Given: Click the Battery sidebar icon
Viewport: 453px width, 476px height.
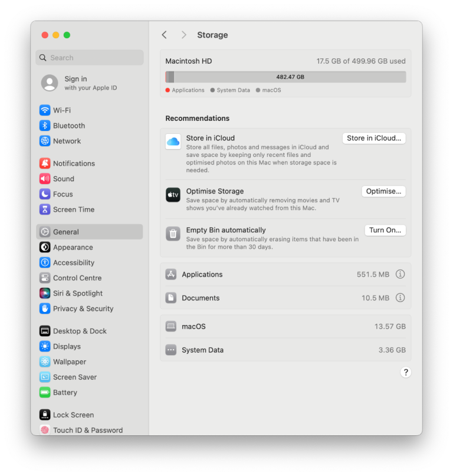Looking at the screenshot, I should coord(45,392).
